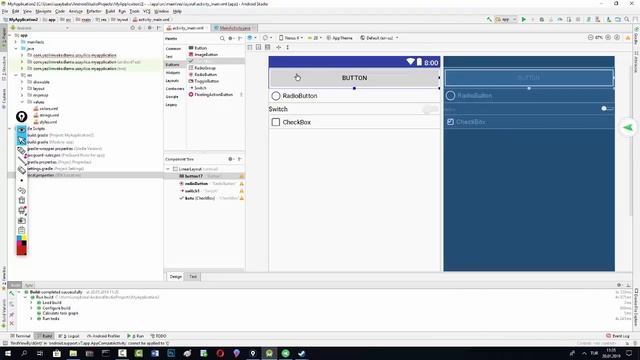
Task: Open Search Everywhere magnifier in main toolbar
Action: point(627,19)
